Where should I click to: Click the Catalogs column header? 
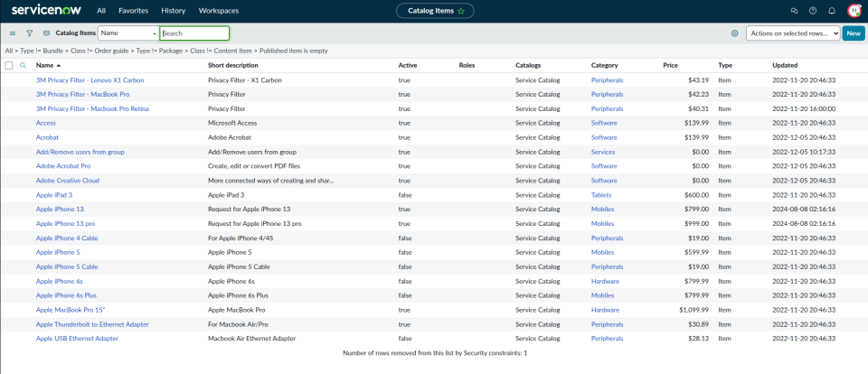[x=528, y=65]
